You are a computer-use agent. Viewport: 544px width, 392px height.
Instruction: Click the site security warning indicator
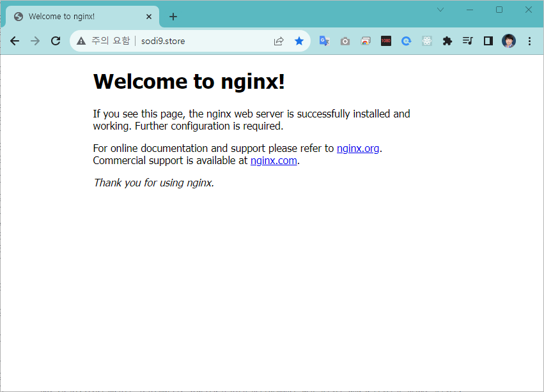pos(81,40)
